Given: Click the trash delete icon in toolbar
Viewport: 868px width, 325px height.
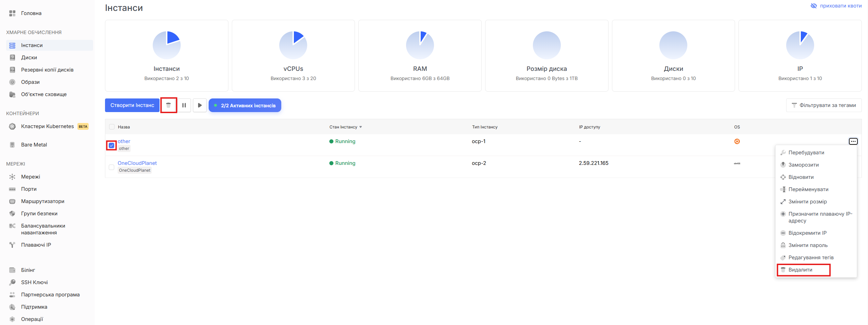Looking at the screenshot, I should 168,105.
